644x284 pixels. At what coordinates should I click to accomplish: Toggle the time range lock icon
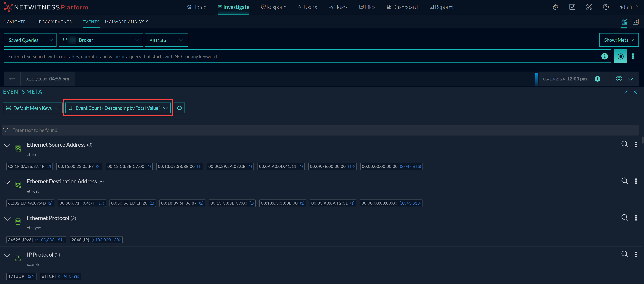click(12, 79)
